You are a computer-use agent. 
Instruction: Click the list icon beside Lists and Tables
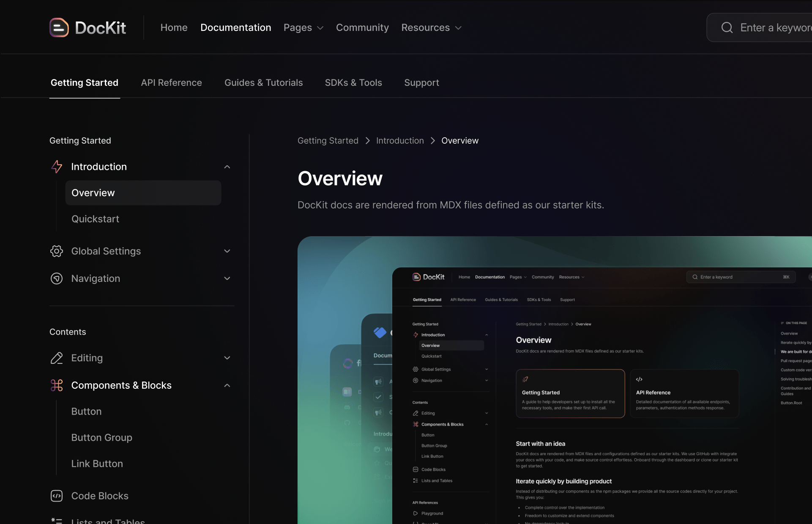(57, 521)
